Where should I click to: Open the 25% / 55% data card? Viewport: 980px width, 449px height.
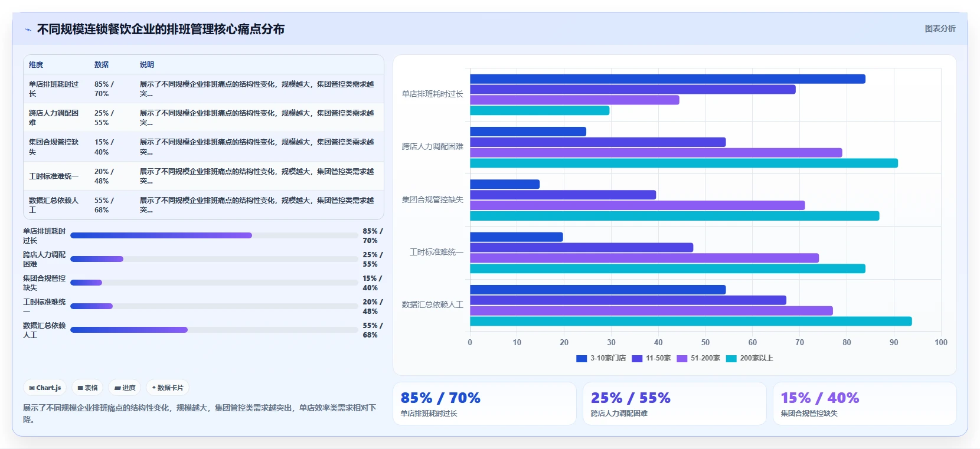tap(675, 404)
